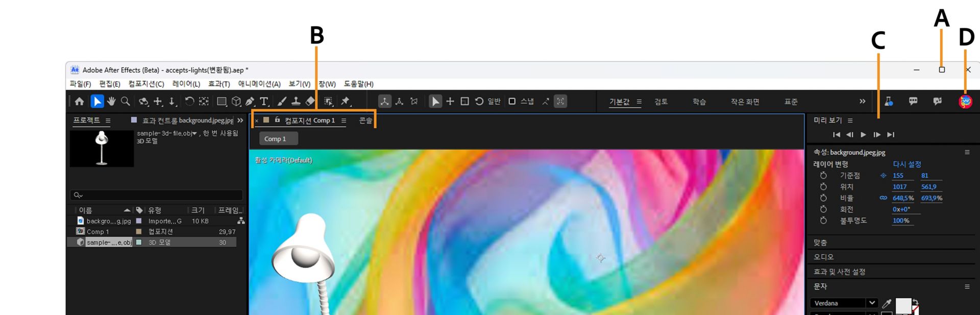Open the 프로젝트 panel menu
This screenshot has width=980, height=315.
[108, 120]
